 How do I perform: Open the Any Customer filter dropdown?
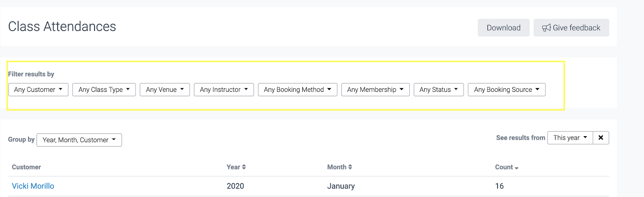38,89
